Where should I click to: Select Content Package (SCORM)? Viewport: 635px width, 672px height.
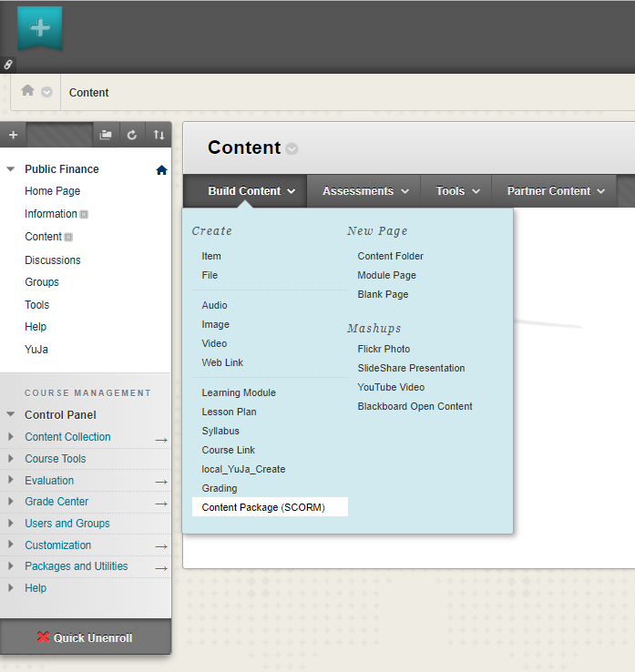(270, 507)
